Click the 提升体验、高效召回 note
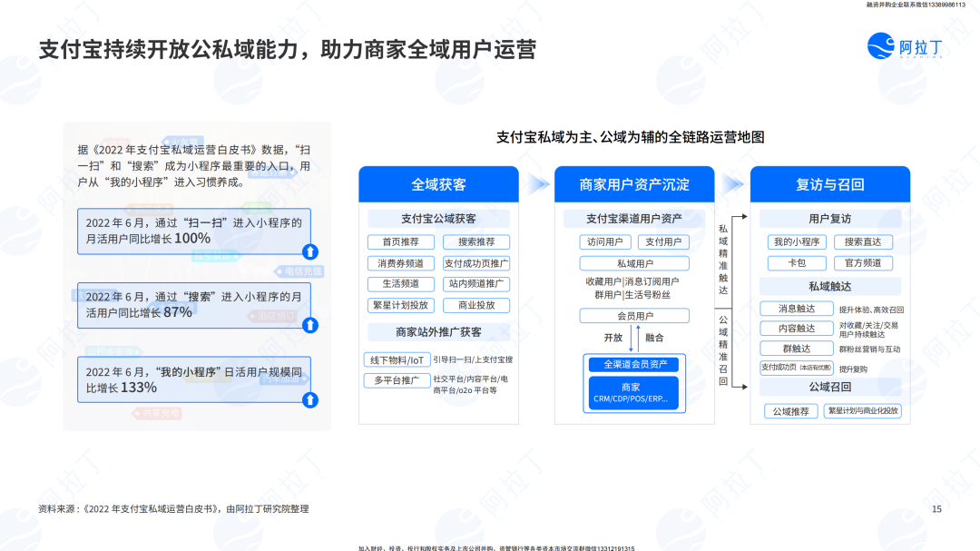The height and width of the screenshot is (551, 980). pyautogui.click(x=871, y=310)
